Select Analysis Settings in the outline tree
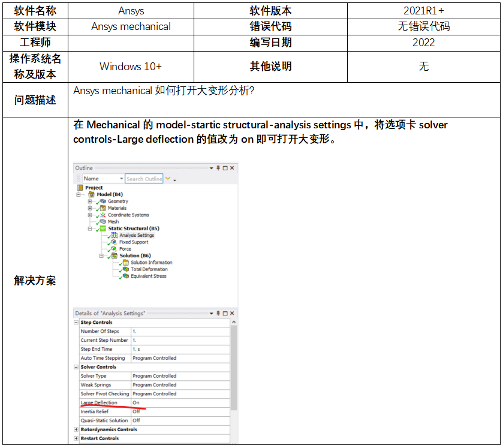Image resolution: width=503 pixels, height=448 pixels. point(136,235)
